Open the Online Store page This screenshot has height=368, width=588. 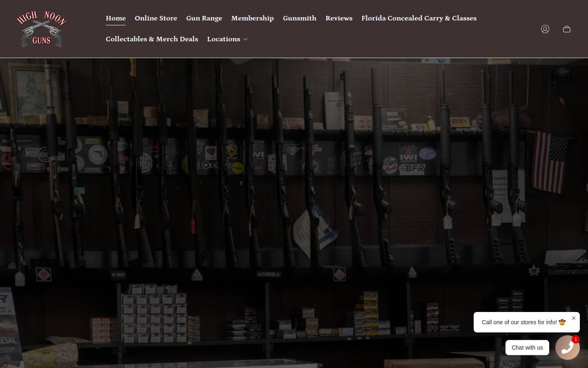[x=156, y=18]
